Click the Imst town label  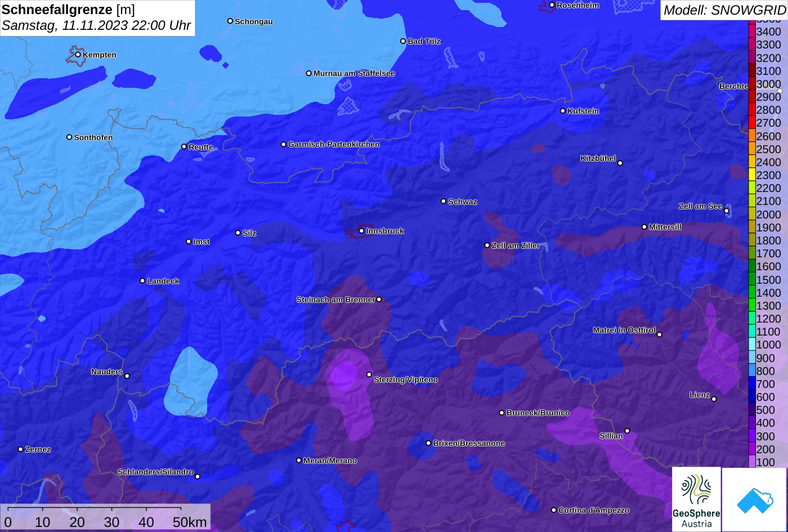[x=202, y=242]
